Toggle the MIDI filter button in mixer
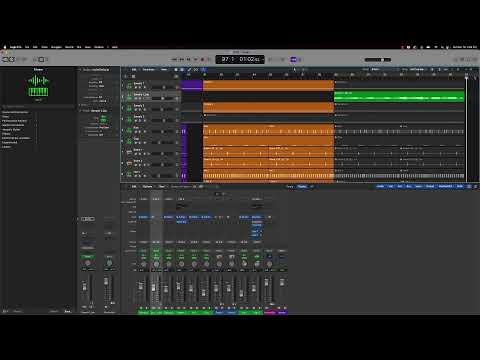This screenshot has width=480, height=360. [x=460, y=186]
